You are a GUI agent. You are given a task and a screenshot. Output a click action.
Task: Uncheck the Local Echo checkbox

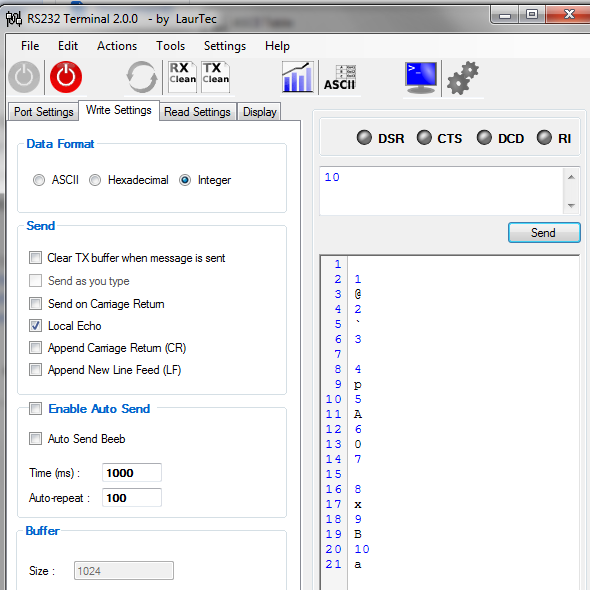click(x=35, y=326)
